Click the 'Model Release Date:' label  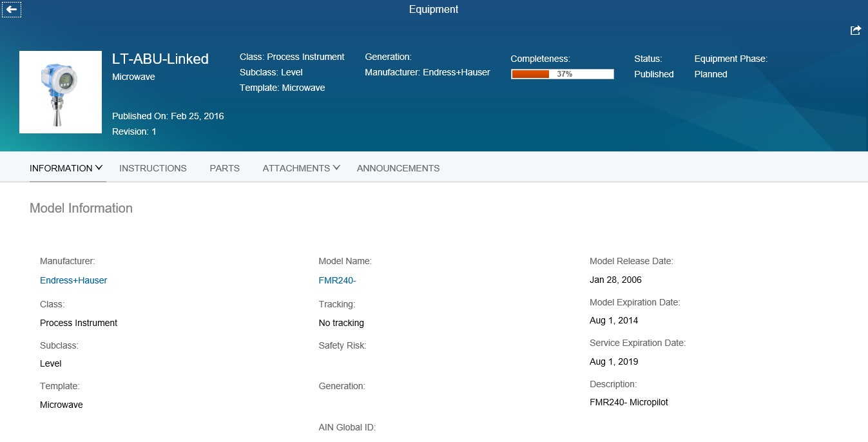[632, 261]
